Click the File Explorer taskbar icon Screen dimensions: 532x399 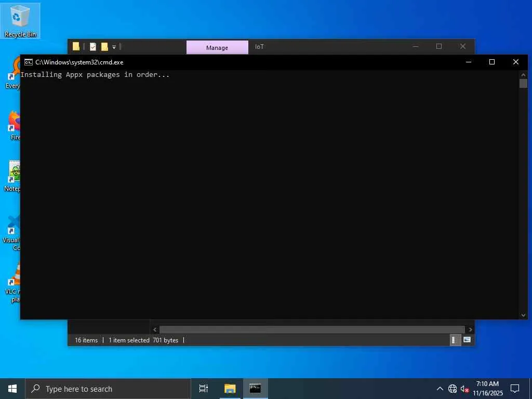230,389
